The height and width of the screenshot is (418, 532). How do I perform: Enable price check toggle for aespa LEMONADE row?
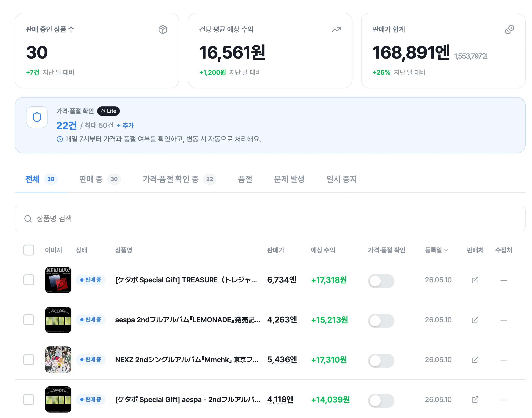pyautogui.click(x=381, y=321)
